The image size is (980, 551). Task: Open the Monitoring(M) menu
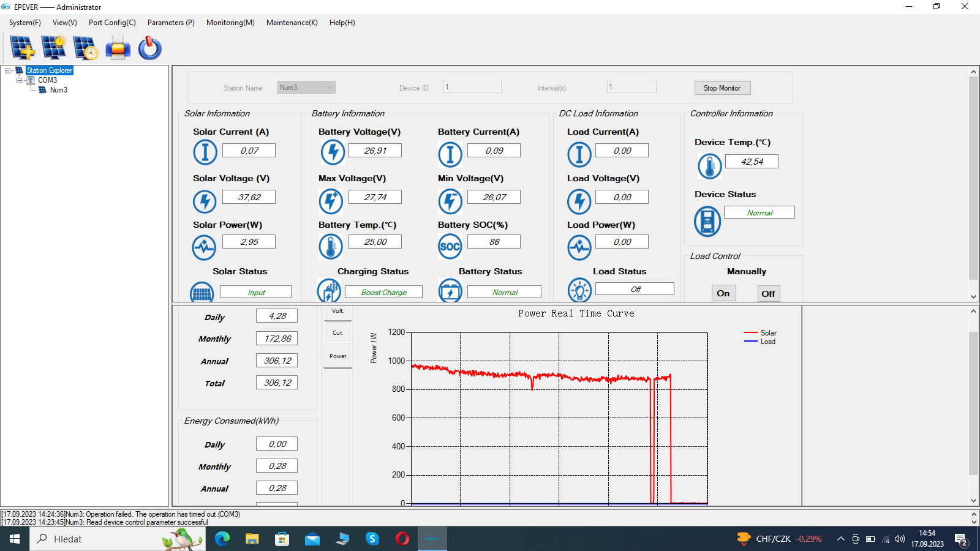point(230,23)
